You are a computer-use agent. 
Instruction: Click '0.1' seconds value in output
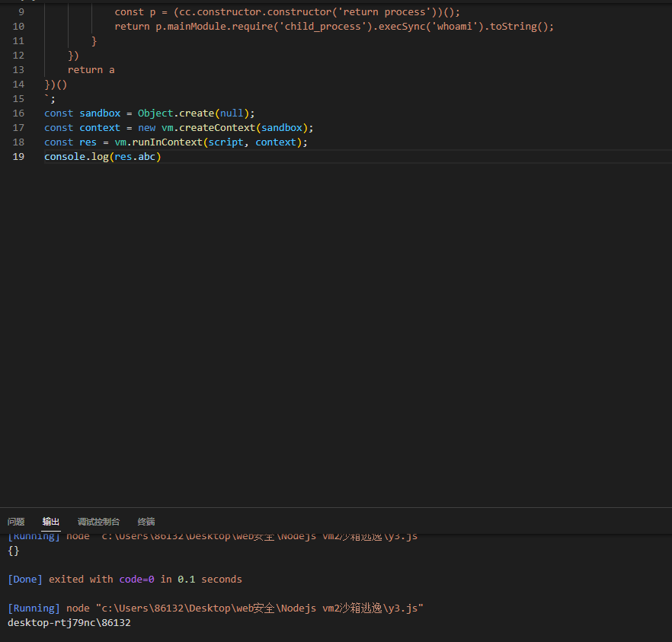click(187, 580)
